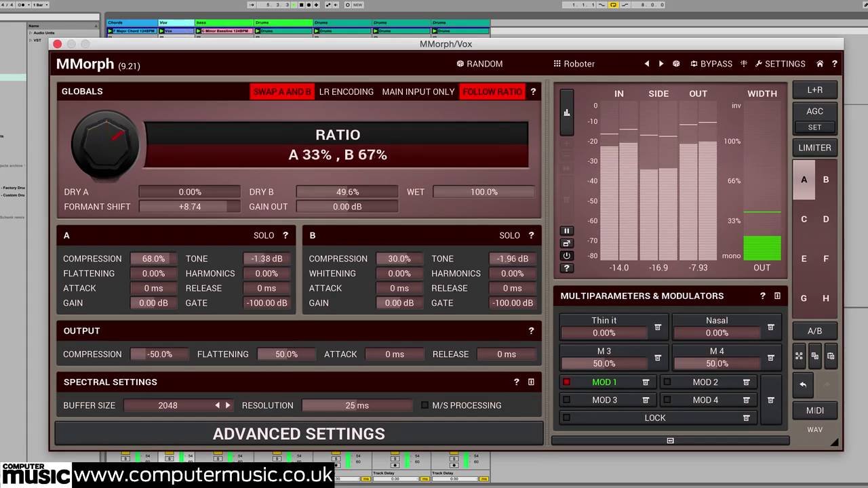The width and height of the screenshot is (868, 488).
Task: Select preset slot C
Action: 804,219
